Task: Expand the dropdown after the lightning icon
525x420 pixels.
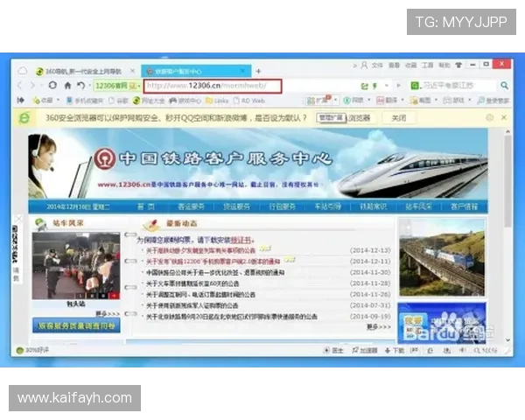Action: pos(387,86)
